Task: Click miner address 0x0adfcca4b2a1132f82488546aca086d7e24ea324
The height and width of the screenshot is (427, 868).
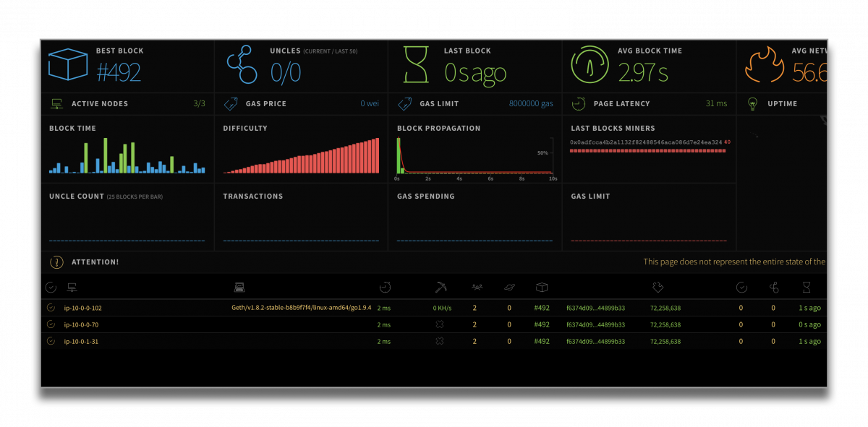Action: [645, 142]
